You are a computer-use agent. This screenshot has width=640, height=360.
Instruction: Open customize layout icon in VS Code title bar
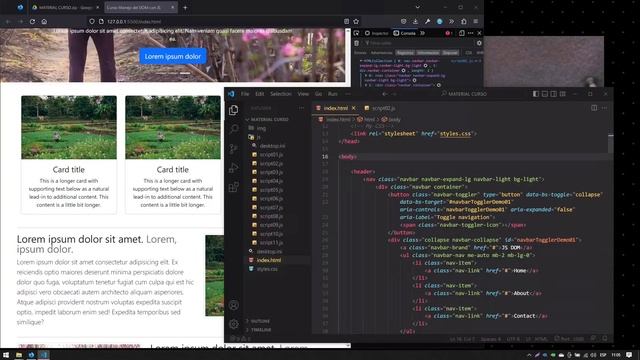pyautogui.click(x=562, y=94)
